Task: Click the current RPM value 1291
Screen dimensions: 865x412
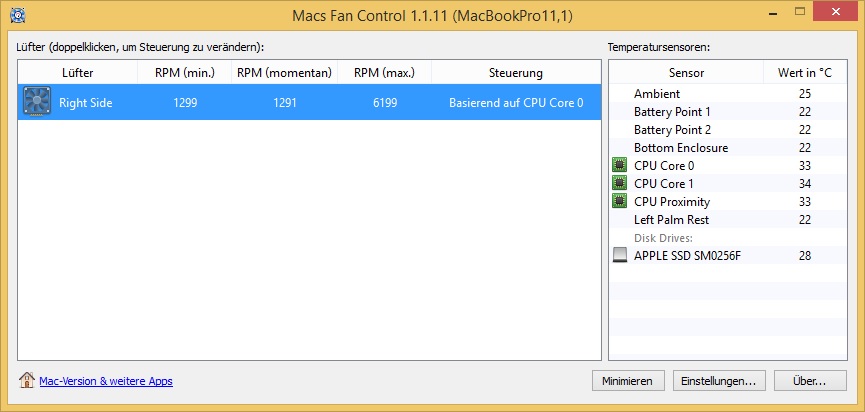Action: pyautogui.click(x=285, y=103)
